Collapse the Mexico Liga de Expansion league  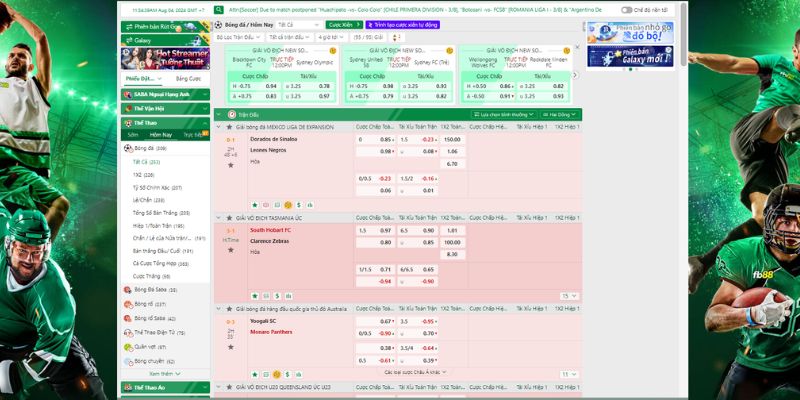click(220, 127)
